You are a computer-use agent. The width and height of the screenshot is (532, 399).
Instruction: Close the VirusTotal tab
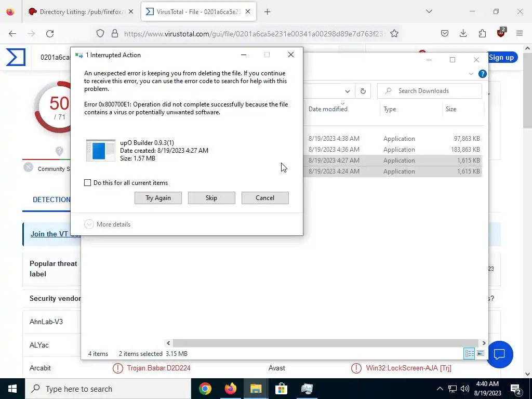click(248, 11)
